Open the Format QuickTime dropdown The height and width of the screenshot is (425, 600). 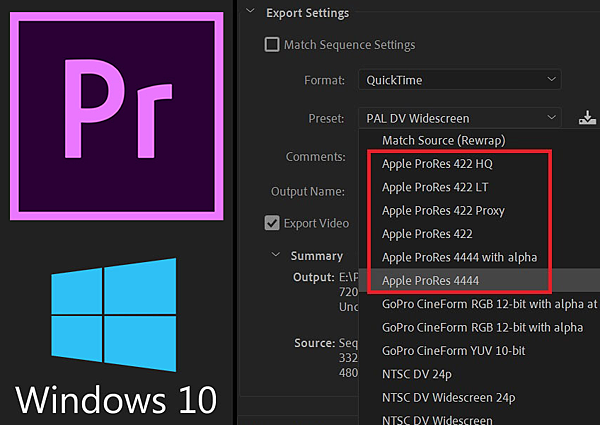tap(460, 80)
